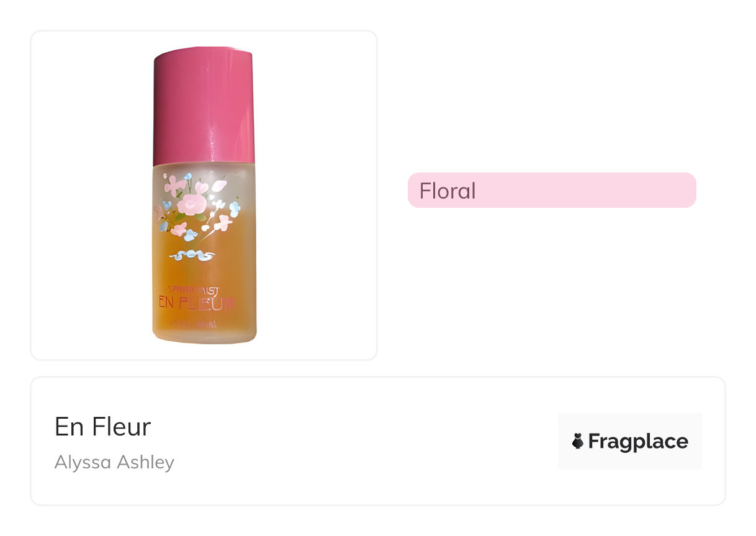Image resolution: width=756 pixels, height=536 pixels.
Task: Click the Fragplace perfume bottle logo icon
Action: pos(577,441)
